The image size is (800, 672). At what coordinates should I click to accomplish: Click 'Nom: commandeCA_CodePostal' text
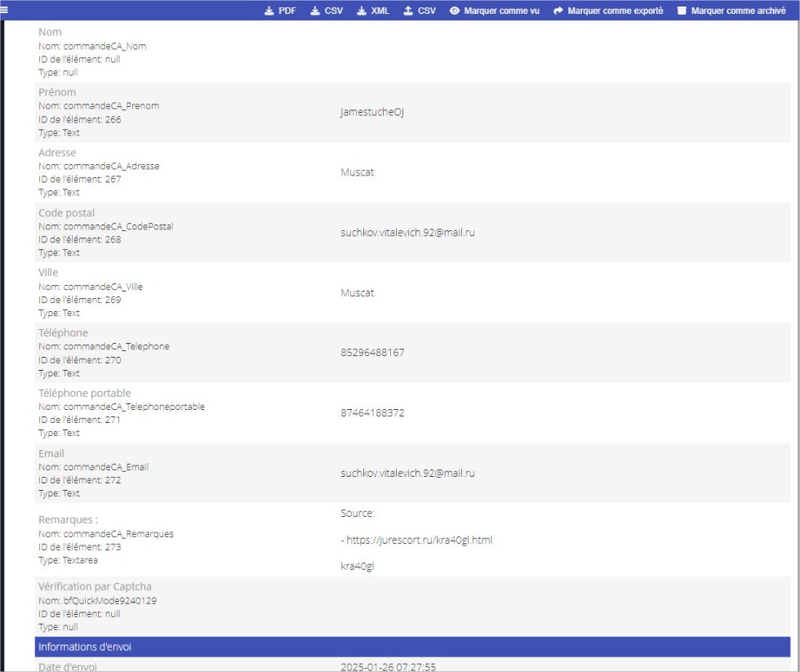[x=105, y=226]
